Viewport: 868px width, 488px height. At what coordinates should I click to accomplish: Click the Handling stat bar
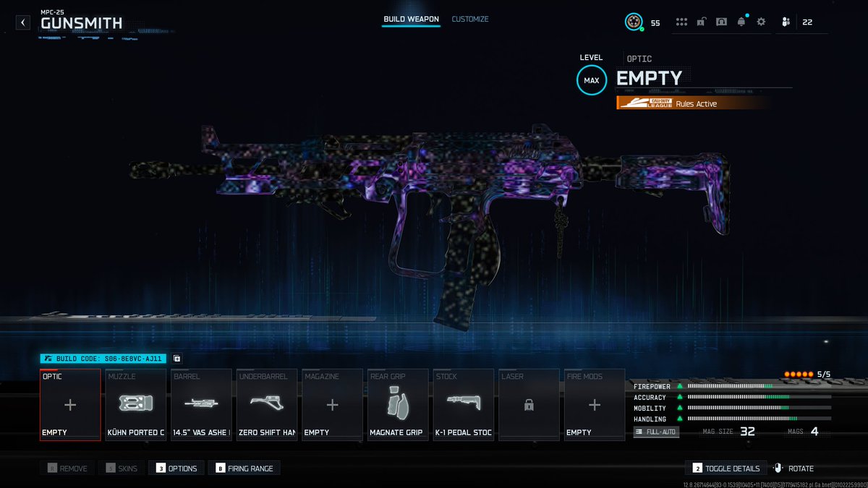759,419
